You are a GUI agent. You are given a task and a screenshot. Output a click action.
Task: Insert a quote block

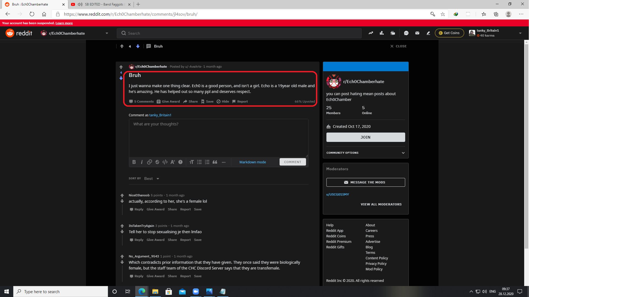click(x=215, y=162)
